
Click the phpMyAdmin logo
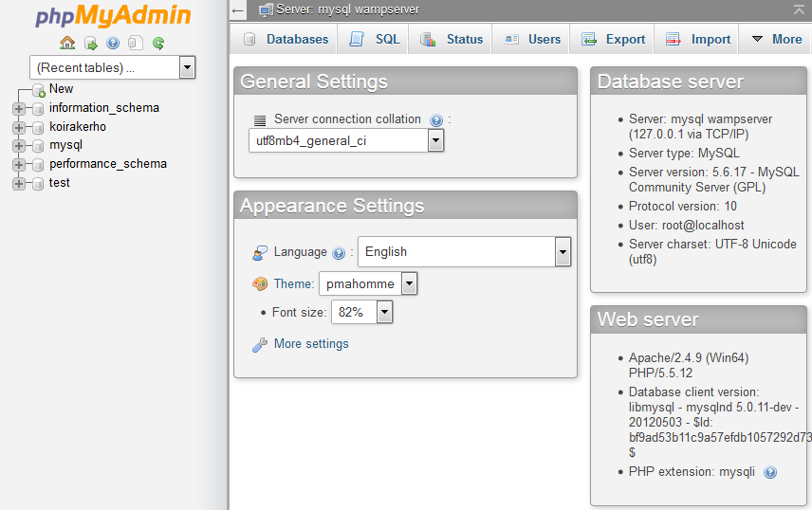pyautogui.click(x=113, y=15)
